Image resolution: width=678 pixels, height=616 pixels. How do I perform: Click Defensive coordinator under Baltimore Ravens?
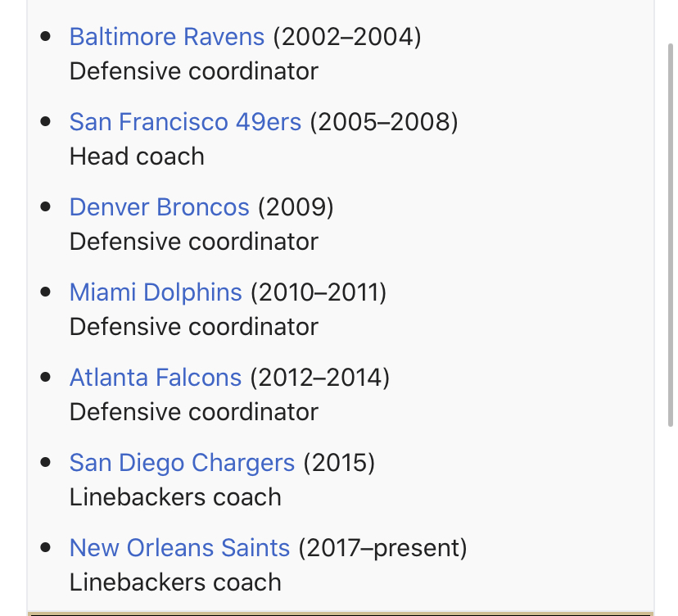pyautogui.click(x=194, y=71)
